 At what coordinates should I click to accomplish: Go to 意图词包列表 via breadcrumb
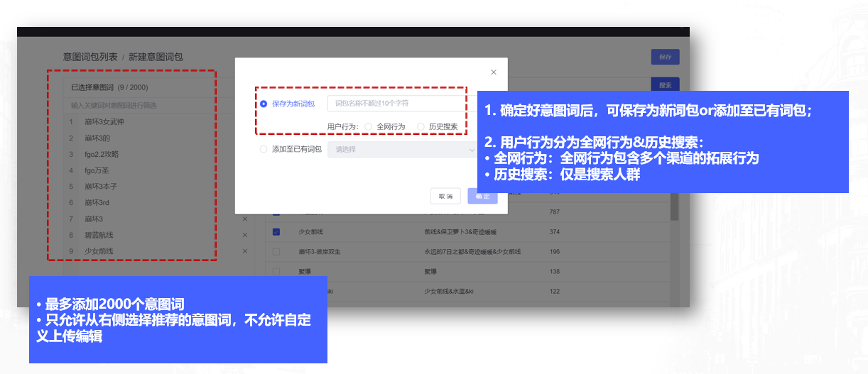pyautogui.click(x=90, y=57)
